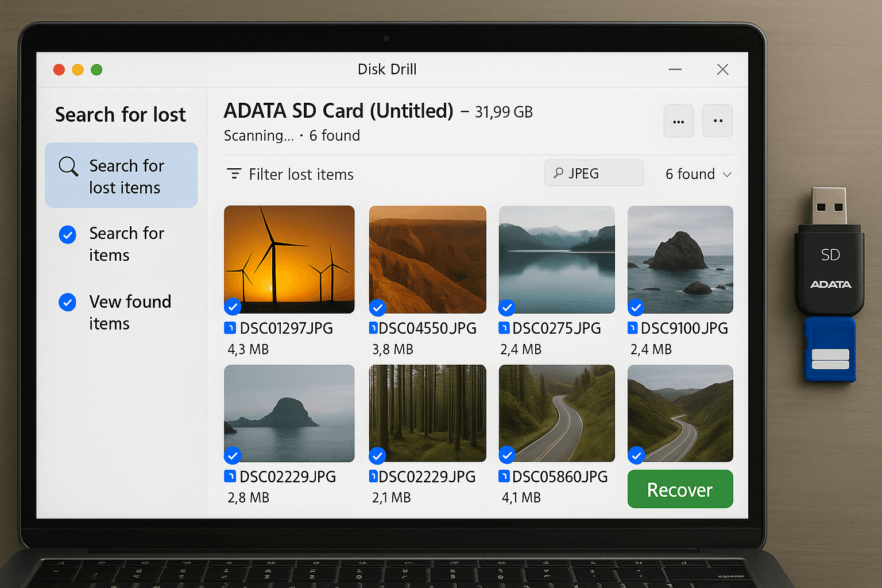Click the yellow traffic light button
This screenshot has height=588, width=882.
[78, 69]
